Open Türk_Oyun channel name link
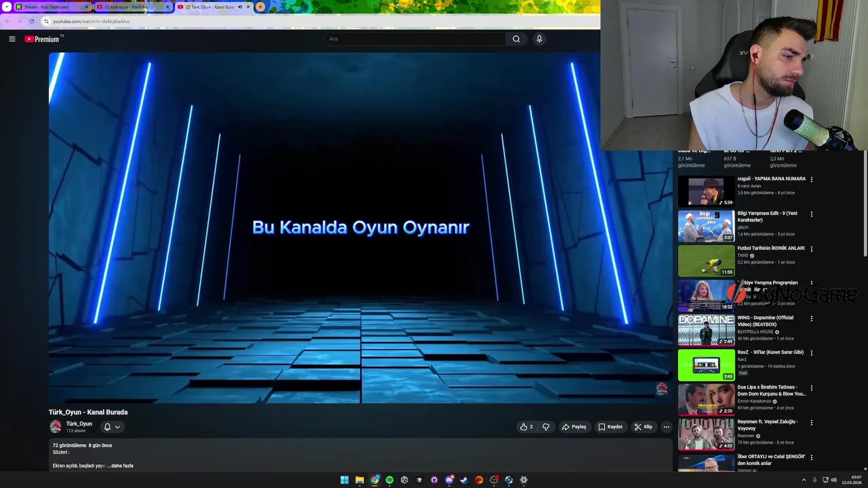 (79, 424)
